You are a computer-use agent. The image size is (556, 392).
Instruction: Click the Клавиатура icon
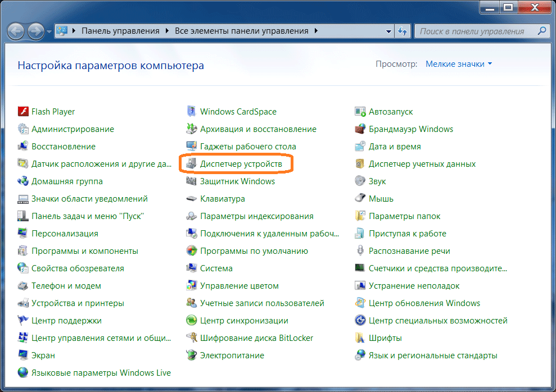pos(192,199)
